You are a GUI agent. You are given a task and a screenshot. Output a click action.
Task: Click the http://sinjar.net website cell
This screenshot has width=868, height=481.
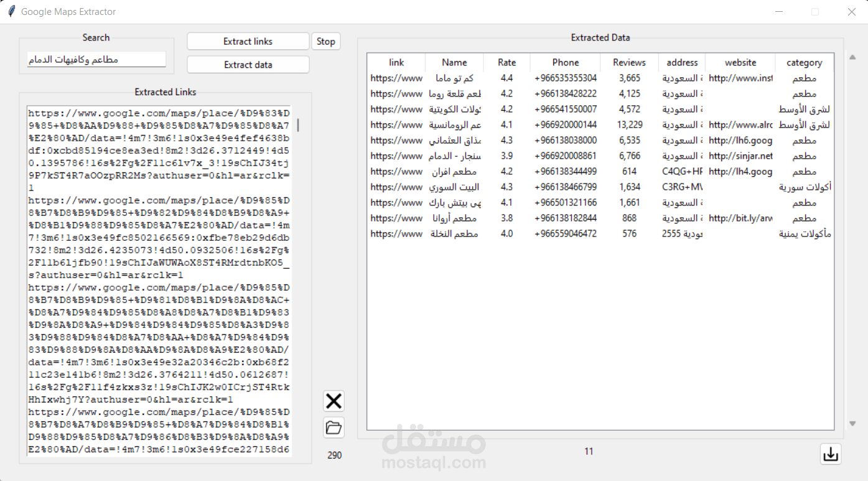coord(740,156)
